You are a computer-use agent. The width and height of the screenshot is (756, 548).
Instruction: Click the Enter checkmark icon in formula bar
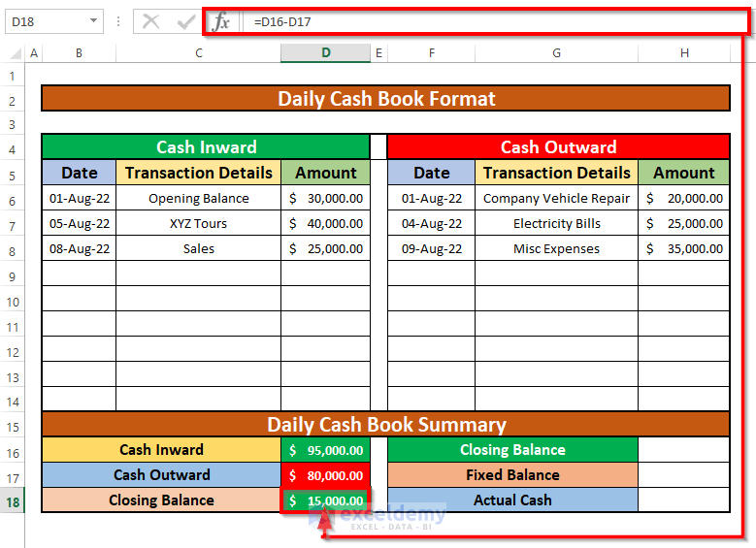(x=186, y=21)
